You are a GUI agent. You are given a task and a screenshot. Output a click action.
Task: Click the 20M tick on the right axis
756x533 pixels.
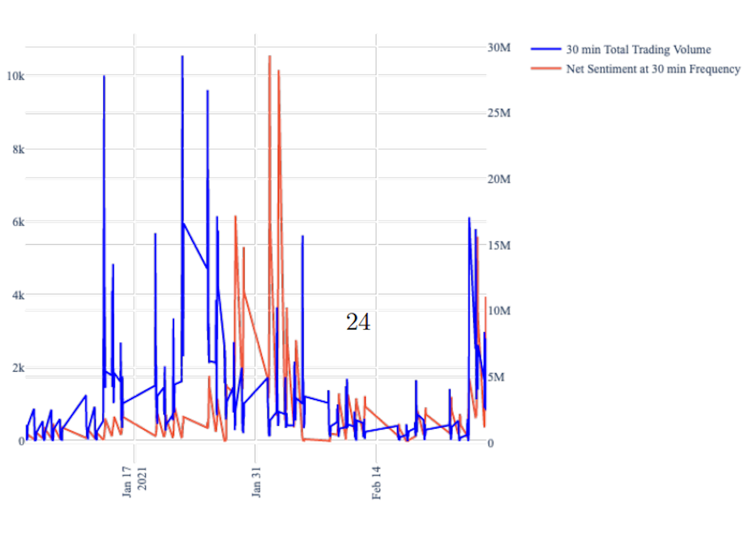[x=498, y=179]
